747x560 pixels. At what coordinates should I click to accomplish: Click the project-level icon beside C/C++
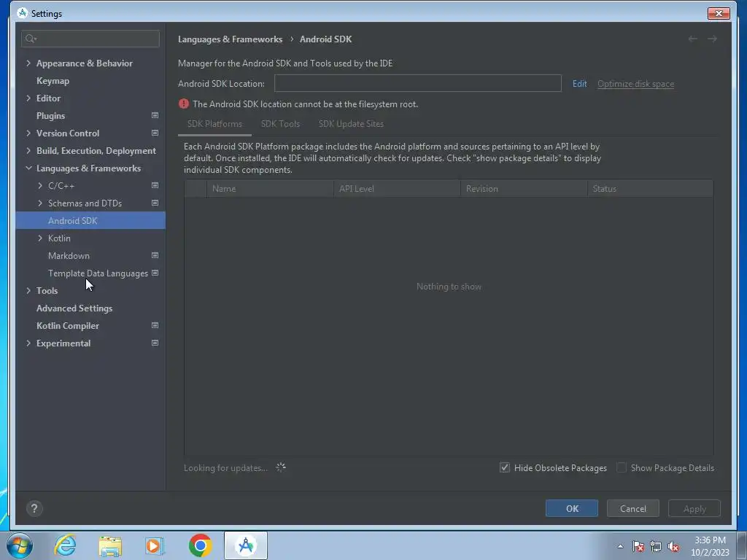tap(155, 186)
